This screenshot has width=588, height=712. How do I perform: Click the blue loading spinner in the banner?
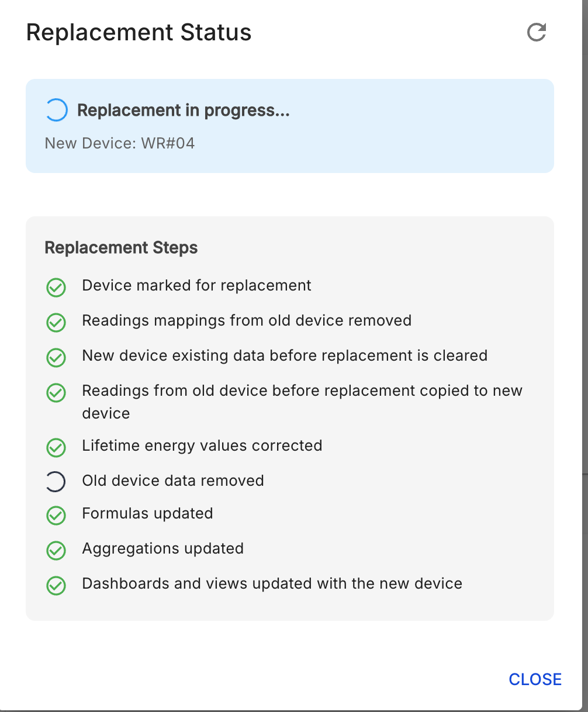pos(56,110)
